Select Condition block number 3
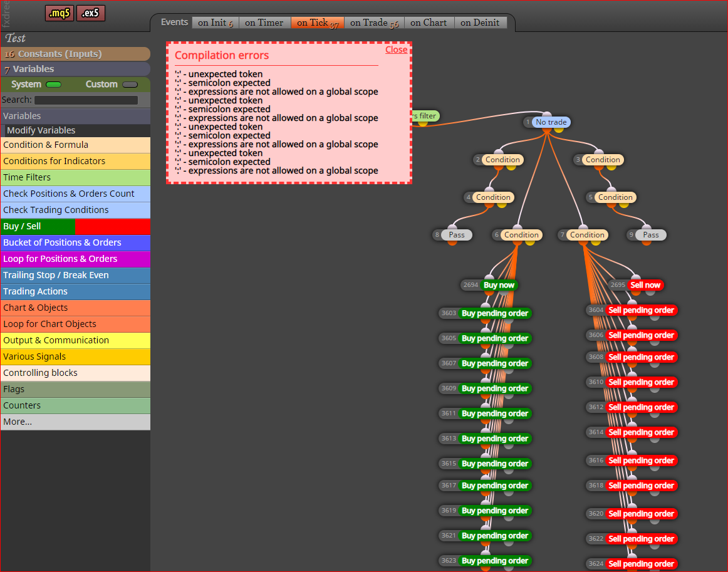Viewport: 728px width, 572px height. point(603,160)
